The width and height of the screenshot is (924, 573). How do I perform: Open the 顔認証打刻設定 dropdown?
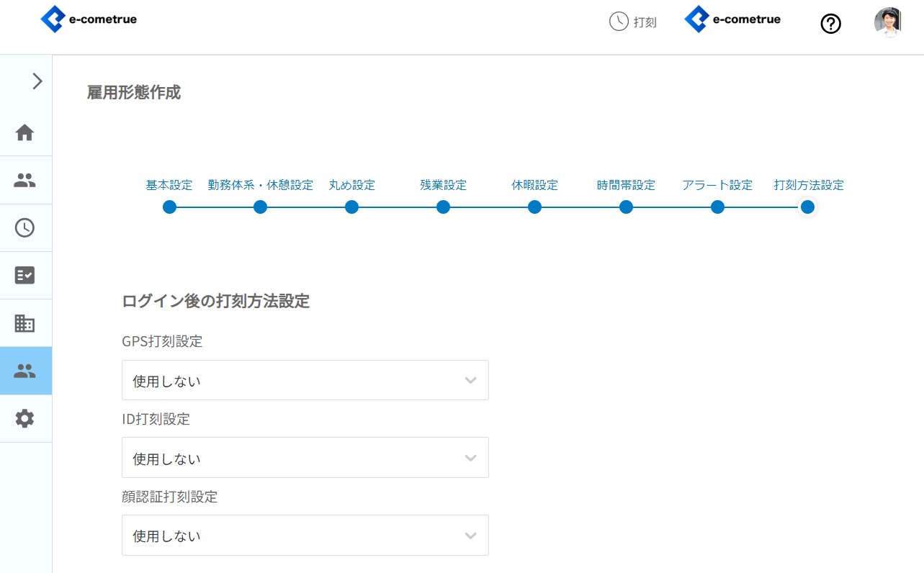tap(305, 535)
